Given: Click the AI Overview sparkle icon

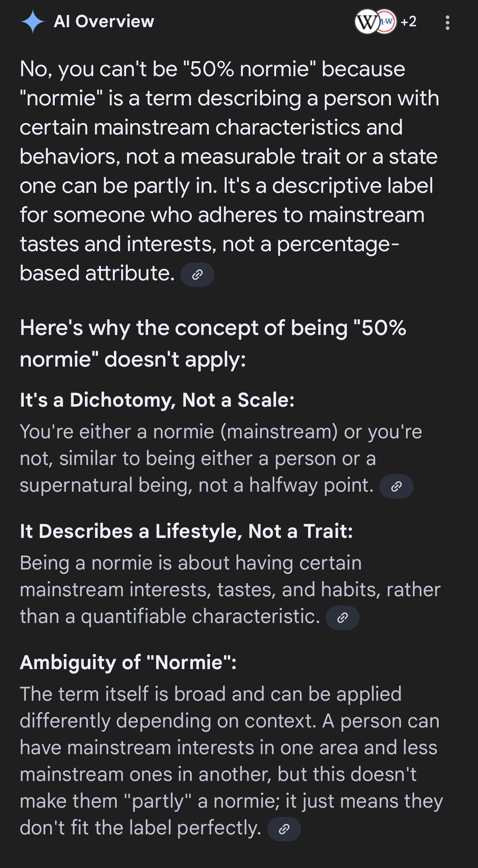Looking at the screenshot, I should (x=32, y=22).
